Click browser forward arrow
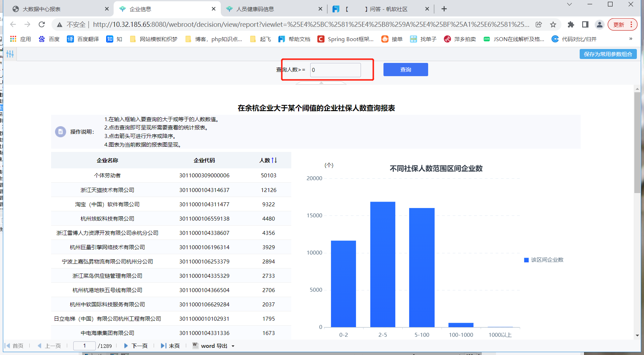Image resolution: width=644 pixels, height=355 pixels. (x=28, y=24)
